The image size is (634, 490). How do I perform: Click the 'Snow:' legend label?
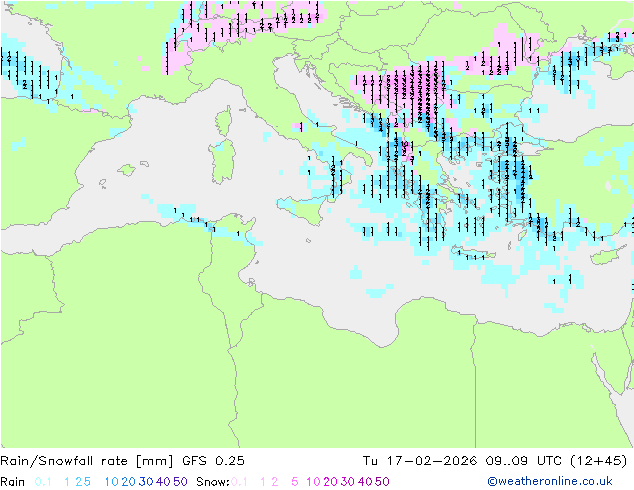click(x=213, y=482)
